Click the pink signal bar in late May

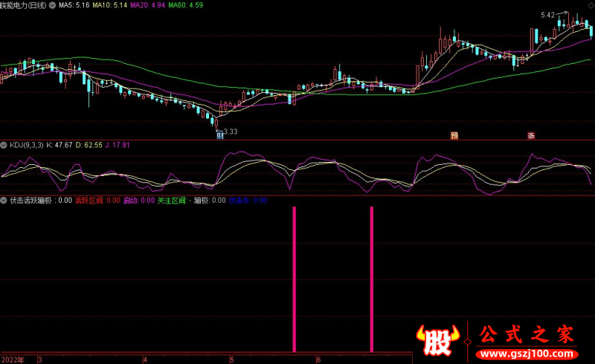pyautogui.click(x=295, y=279)
